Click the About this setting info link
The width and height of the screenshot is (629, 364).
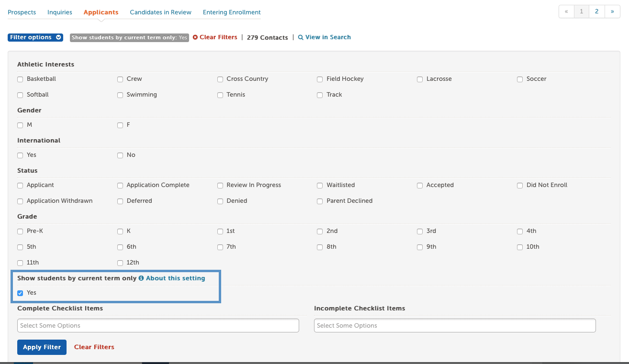172,278
